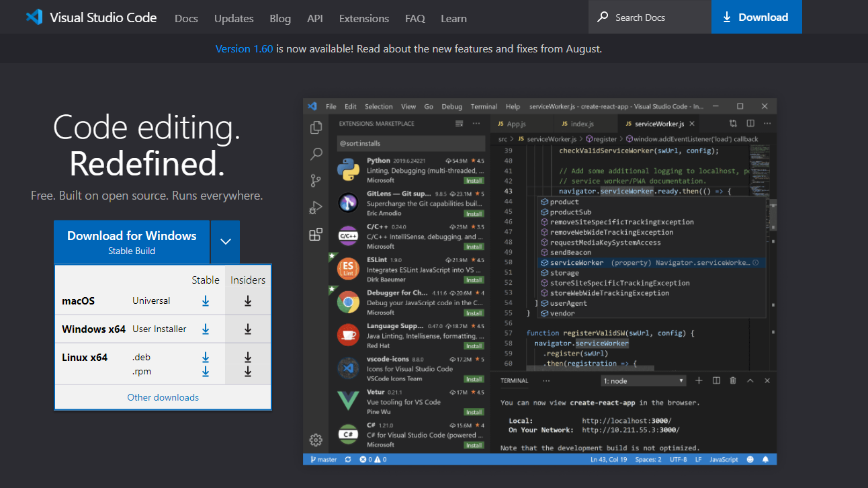The width and height of the screenshot is (868, 488).
Task: Install the GitLens extension
Action: 474,214
